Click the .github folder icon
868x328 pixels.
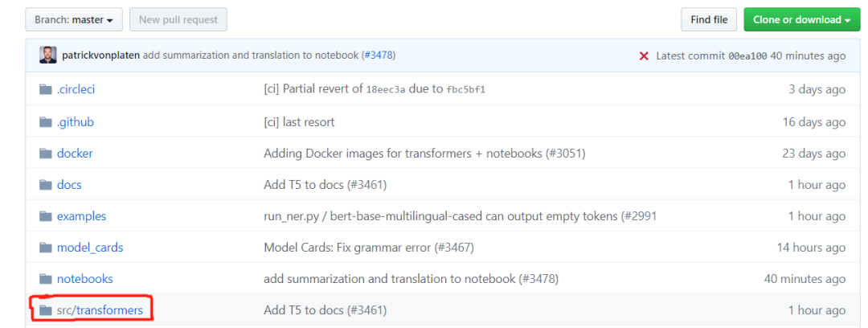[46, 121]
